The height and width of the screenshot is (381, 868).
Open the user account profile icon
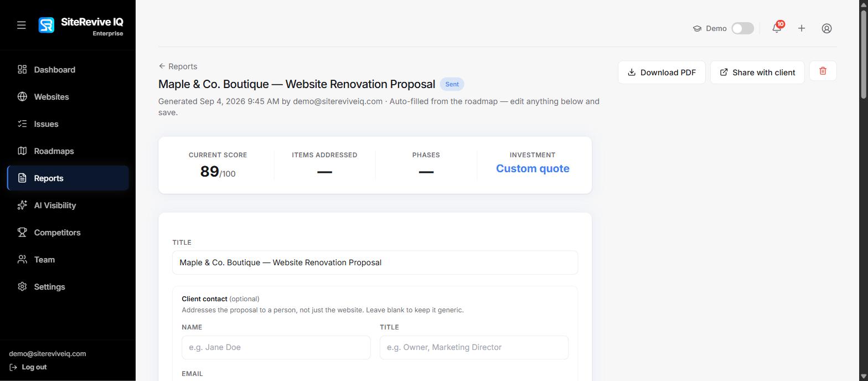click(x=826, y=28)
